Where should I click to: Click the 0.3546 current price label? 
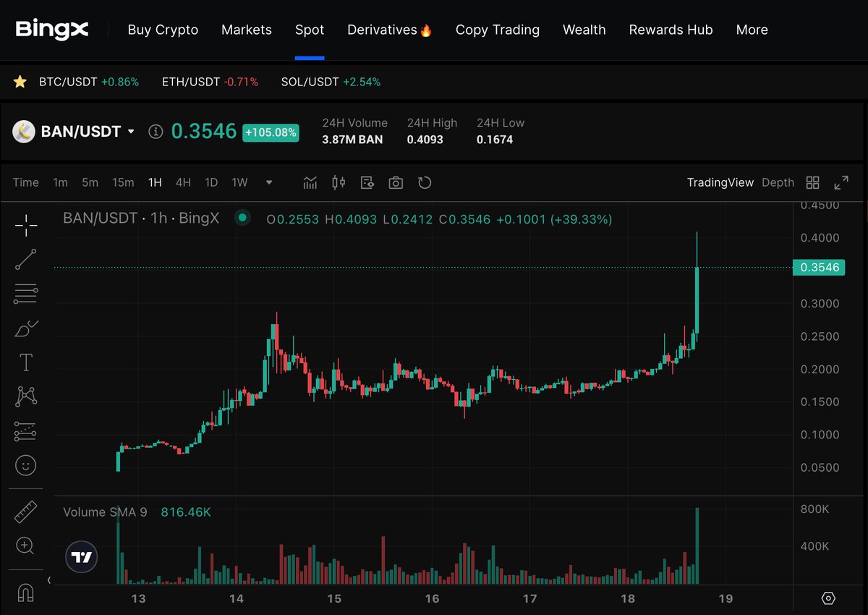(819, 268)
